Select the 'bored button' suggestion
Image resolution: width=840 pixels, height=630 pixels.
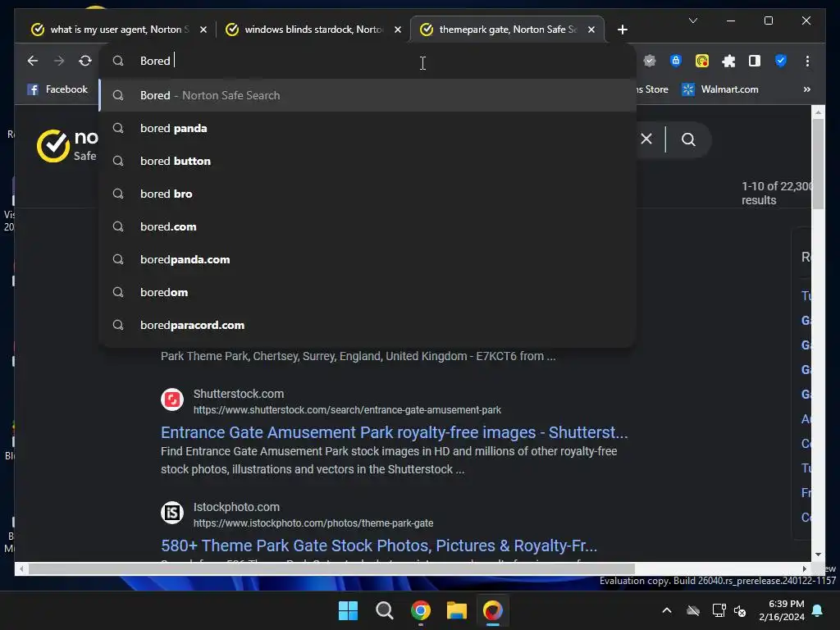point(367,161)
